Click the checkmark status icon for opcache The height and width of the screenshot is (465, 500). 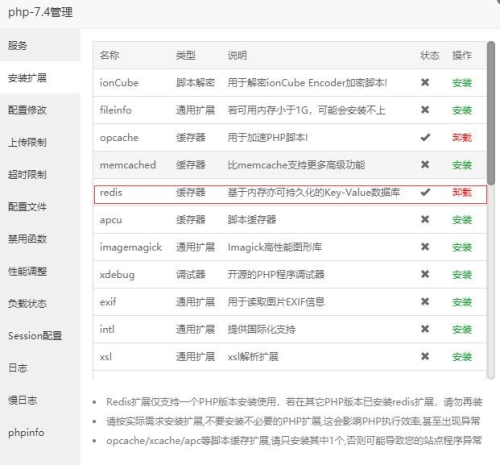[x=425, y=137]
